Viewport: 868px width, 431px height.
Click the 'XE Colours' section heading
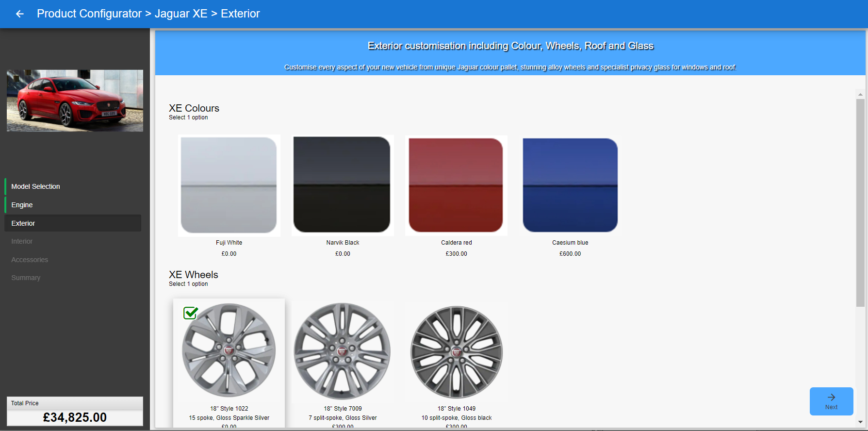pos(194,108)
